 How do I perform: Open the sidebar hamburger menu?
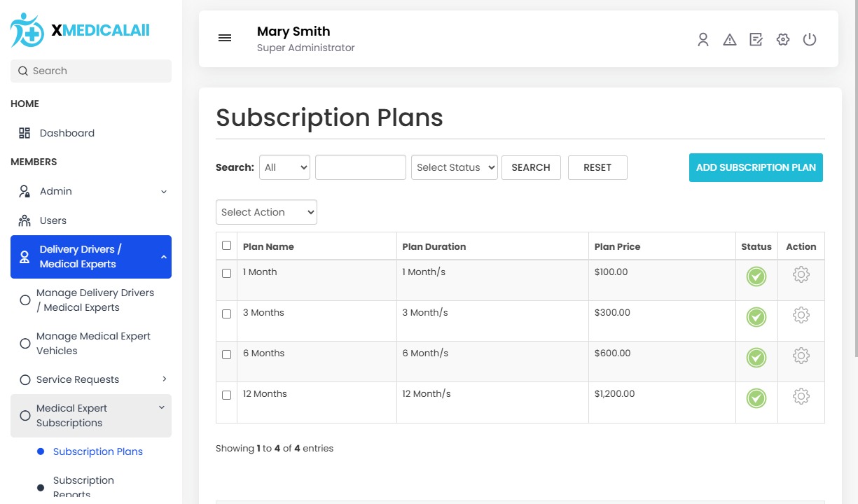click(224, 38)
